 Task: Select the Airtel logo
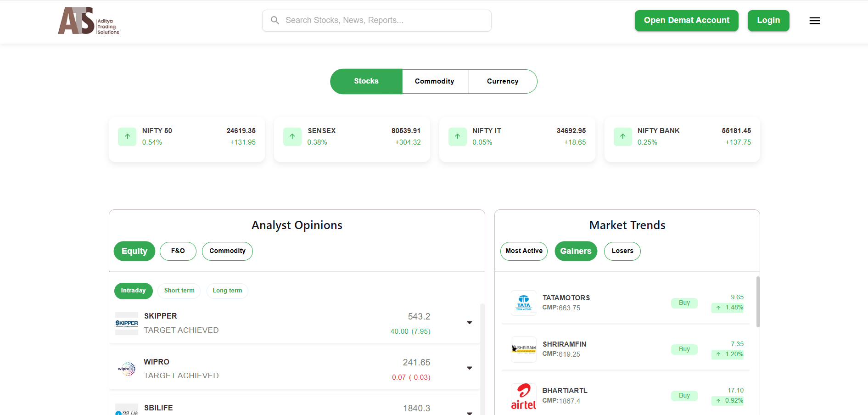[523, 396]
